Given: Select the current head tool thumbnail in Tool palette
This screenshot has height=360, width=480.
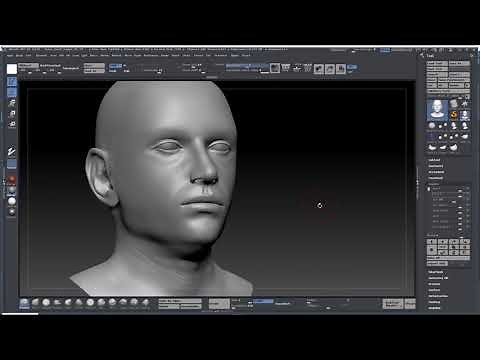Looking at the screenshot, I should pos(437,110).
